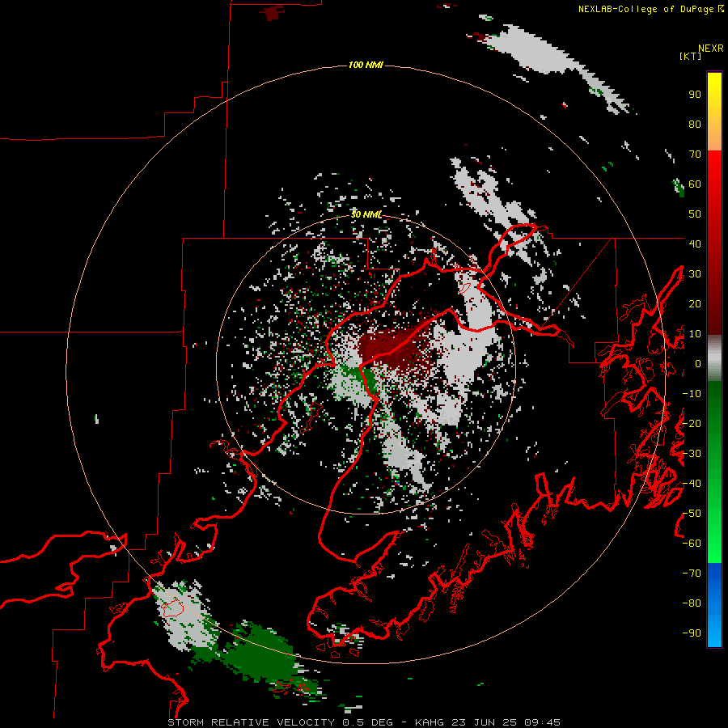Viewport: 728px width, 728px height.
Task: Click the NEXR label above the color scale
Action: click(x=711, y=49)
